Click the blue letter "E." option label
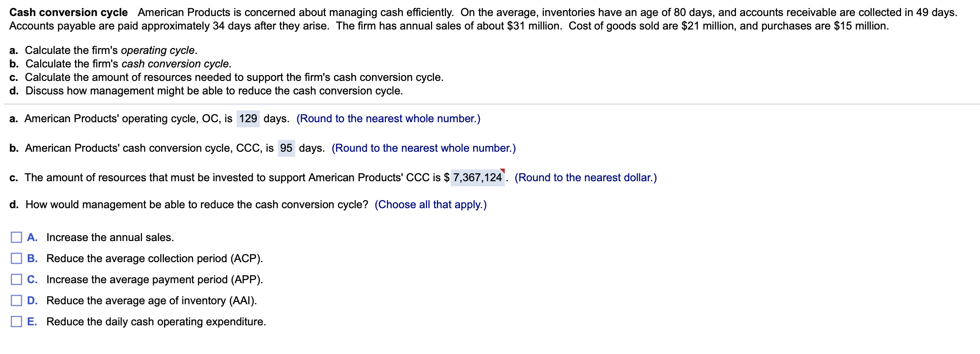 pos(32,322)
